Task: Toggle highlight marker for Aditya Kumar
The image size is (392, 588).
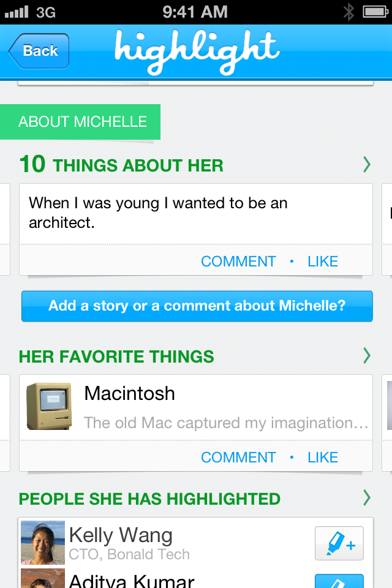Action: click(339, 581)
